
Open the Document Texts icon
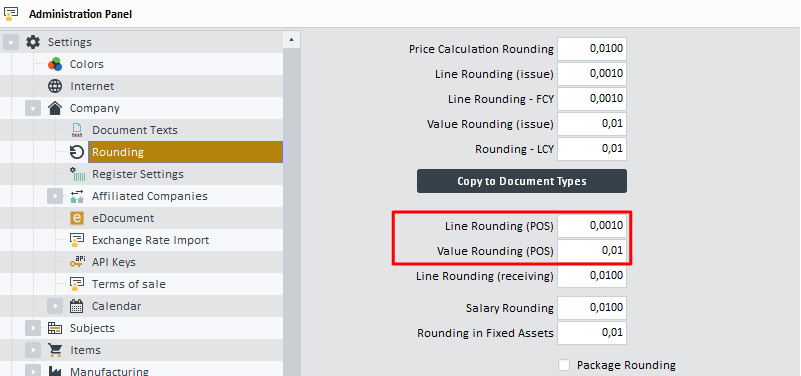pyautogui.click(x=77, y=130)
